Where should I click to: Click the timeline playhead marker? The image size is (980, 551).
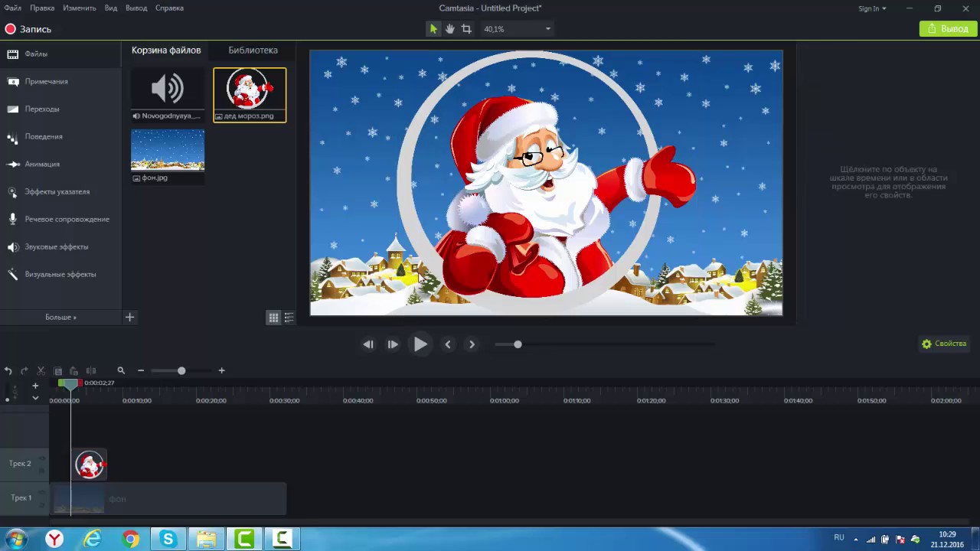coord(70,383)
